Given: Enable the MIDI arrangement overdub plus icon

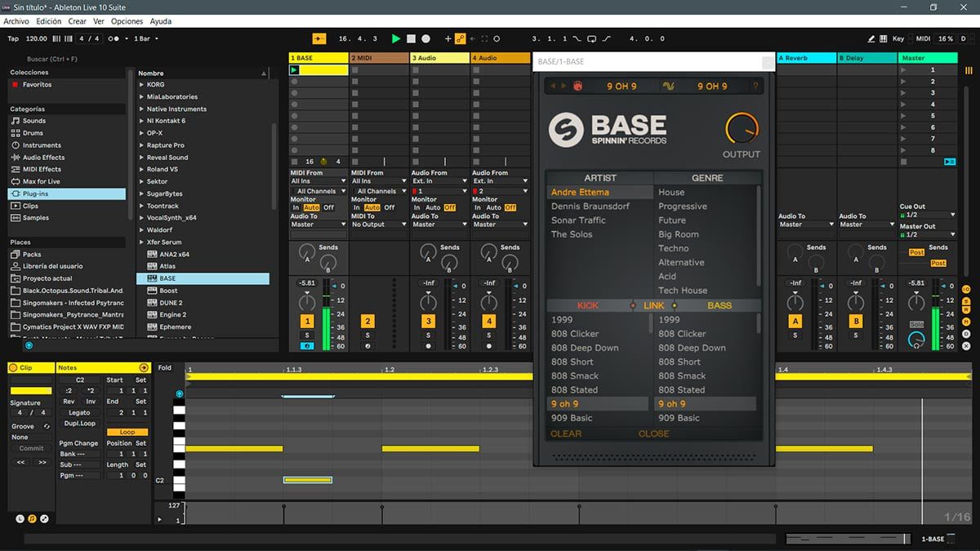Looking at the screenshot, I should coord(448,38).
